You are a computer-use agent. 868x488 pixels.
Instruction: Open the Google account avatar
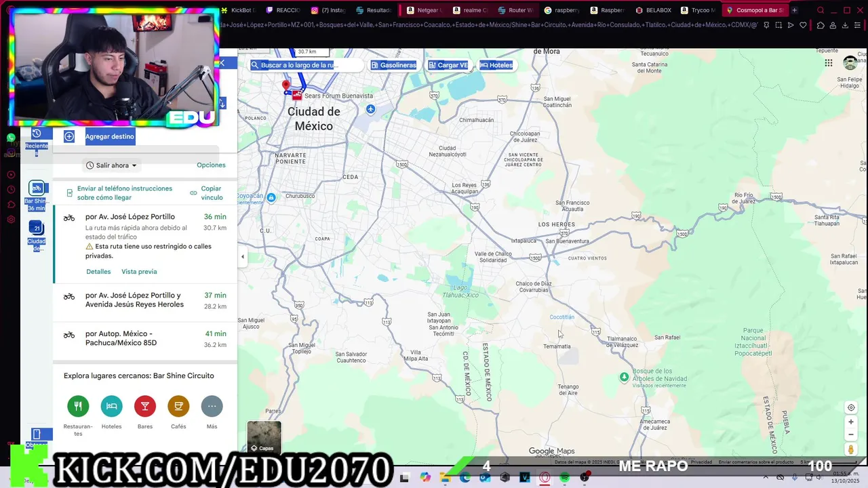pos(850,63)
